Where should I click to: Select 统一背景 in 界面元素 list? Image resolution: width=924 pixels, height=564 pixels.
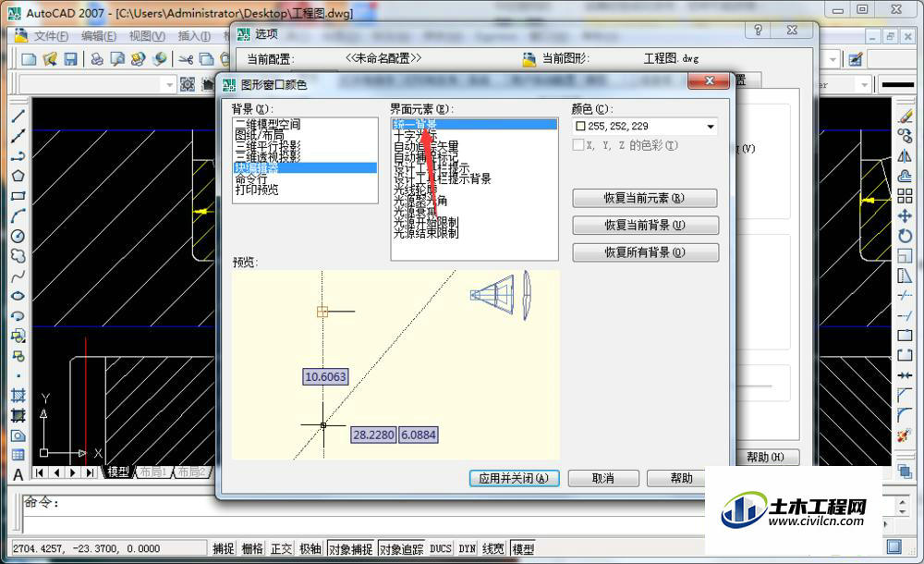pos(474,124)
